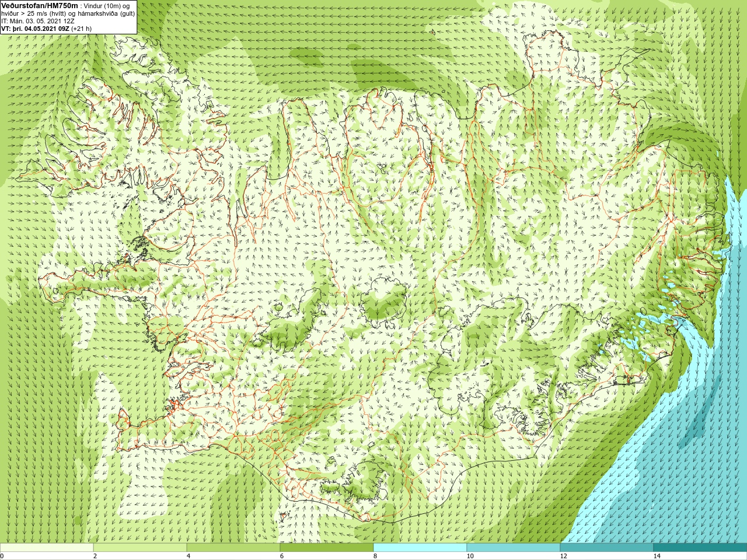
Task: Select the light green 2–4 legend swatch
Action: [x=140, y=548]
